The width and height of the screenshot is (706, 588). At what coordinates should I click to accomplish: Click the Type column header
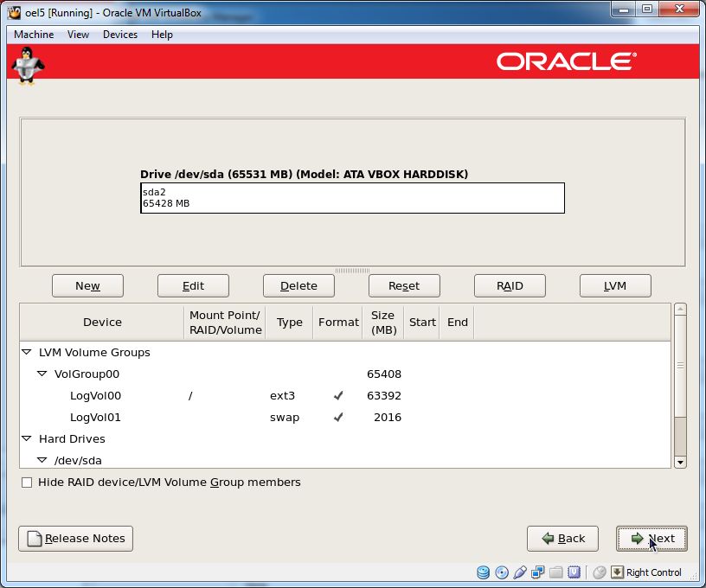click(290, 323)
